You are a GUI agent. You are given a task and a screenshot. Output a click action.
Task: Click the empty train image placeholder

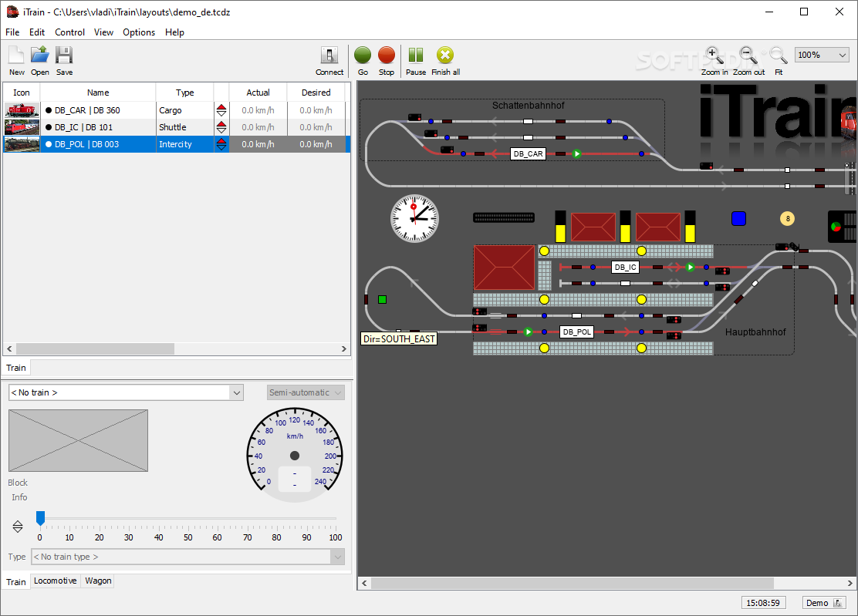[x=78, y=440]
